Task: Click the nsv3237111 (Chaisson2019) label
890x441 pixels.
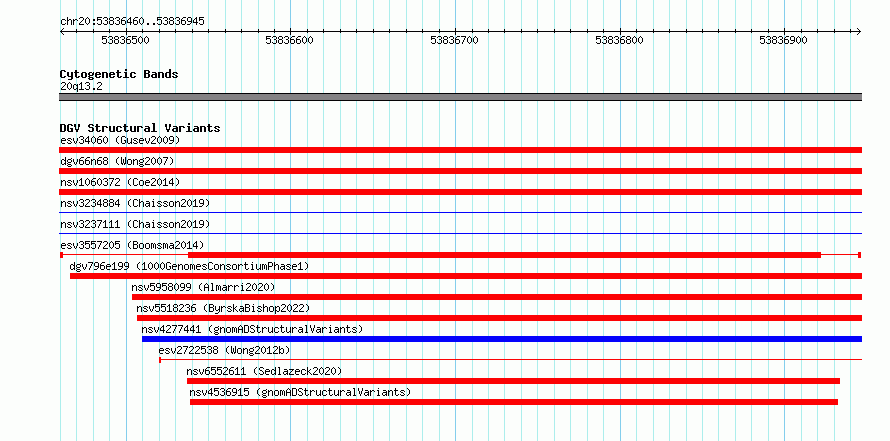Action: 135,224
